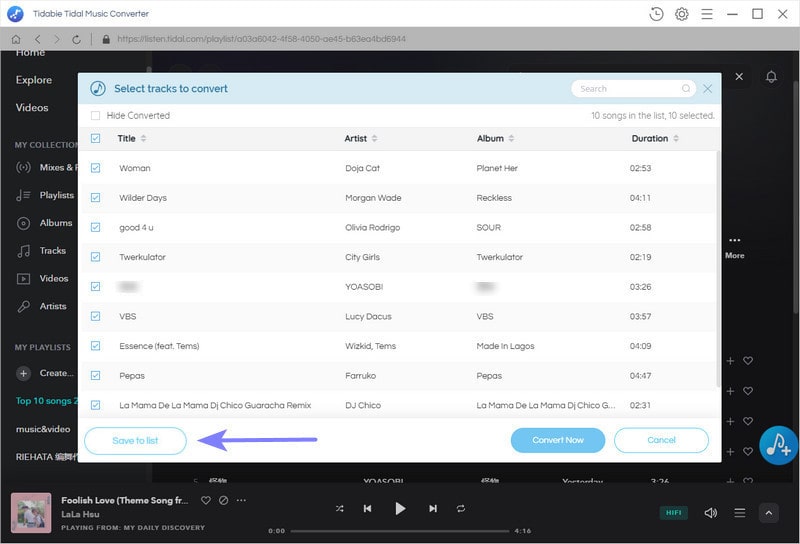Viewport: 800px width, 544px height.
Task: Reload the page with refresh icon
Action: pos(76,39)
